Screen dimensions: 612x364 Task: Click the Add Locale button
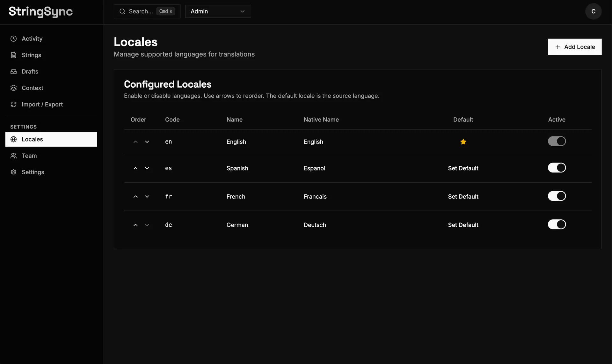pos(574,47)
